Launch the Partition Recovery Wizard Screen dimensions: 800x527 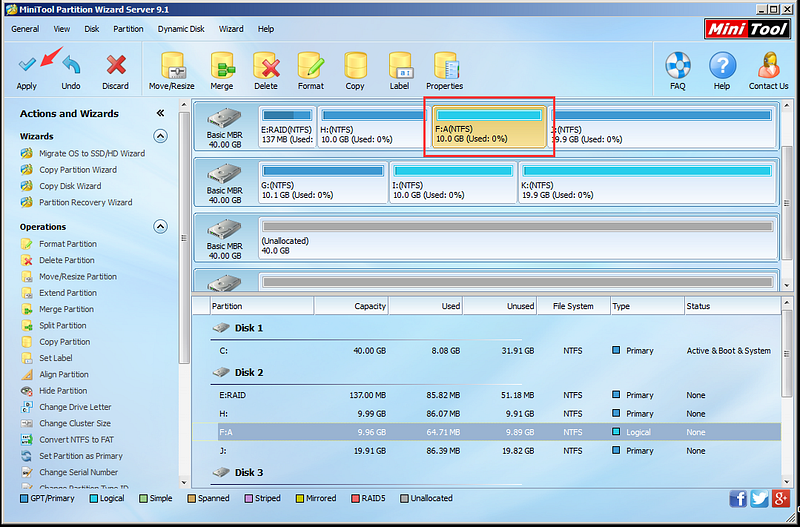(77, 203)
